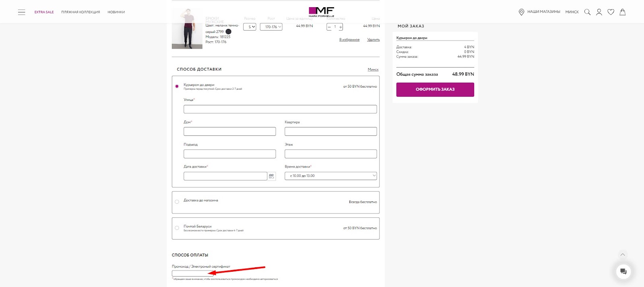Select Курьером до двери radio button
Image resolution: width=644 pixels, height=287 pixels.
[x=177, y=86]
